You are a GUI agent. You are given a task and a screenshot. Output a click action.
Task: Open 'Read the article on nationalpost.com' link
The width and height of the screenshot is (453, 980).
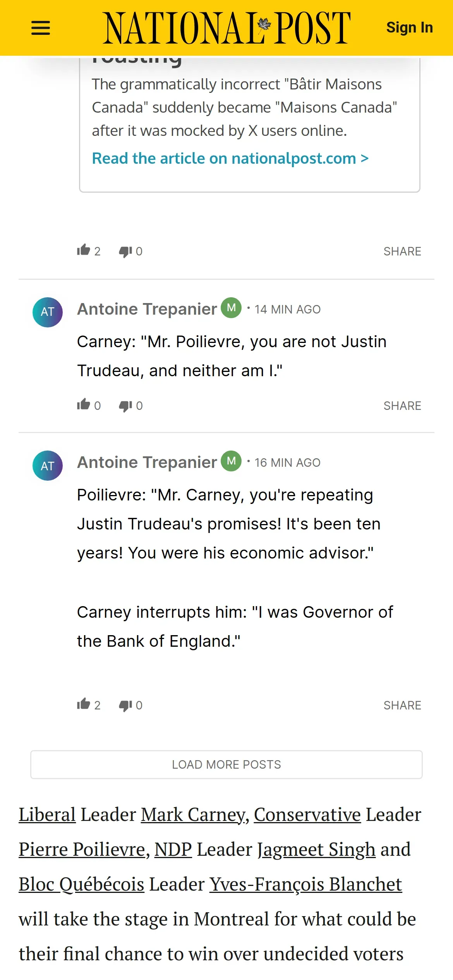pyautogui.click(x=230, y=158)
